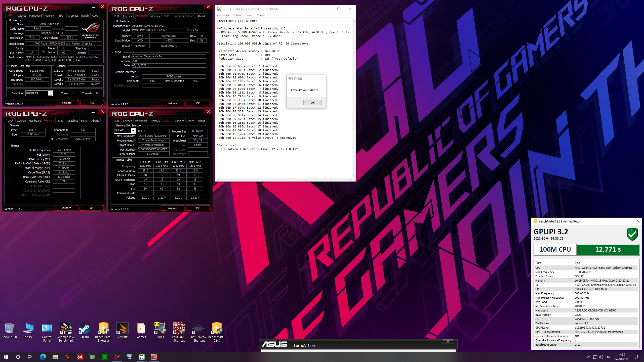Open the Recycle Bin desktop icon
The width and height of the screenshot is (644, 362).
(x=9, y=331)
